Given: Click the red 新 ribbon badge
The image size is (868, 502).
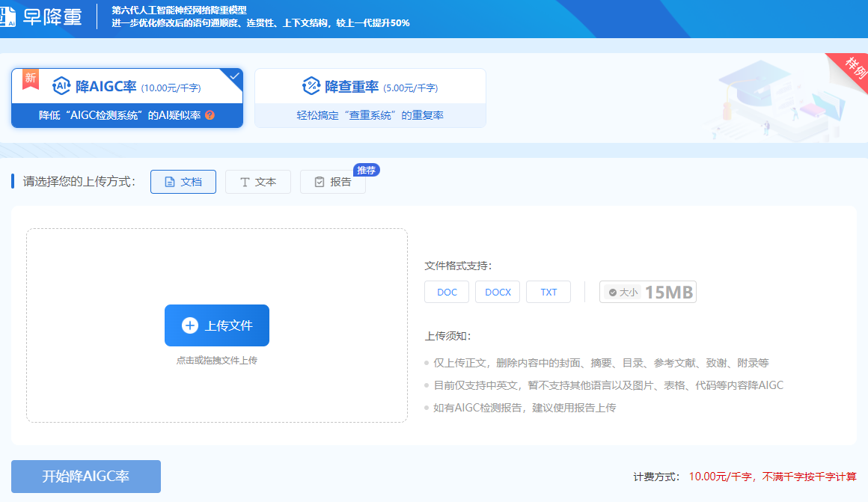Looking at the screenshot, I should (x=30, y=78).
